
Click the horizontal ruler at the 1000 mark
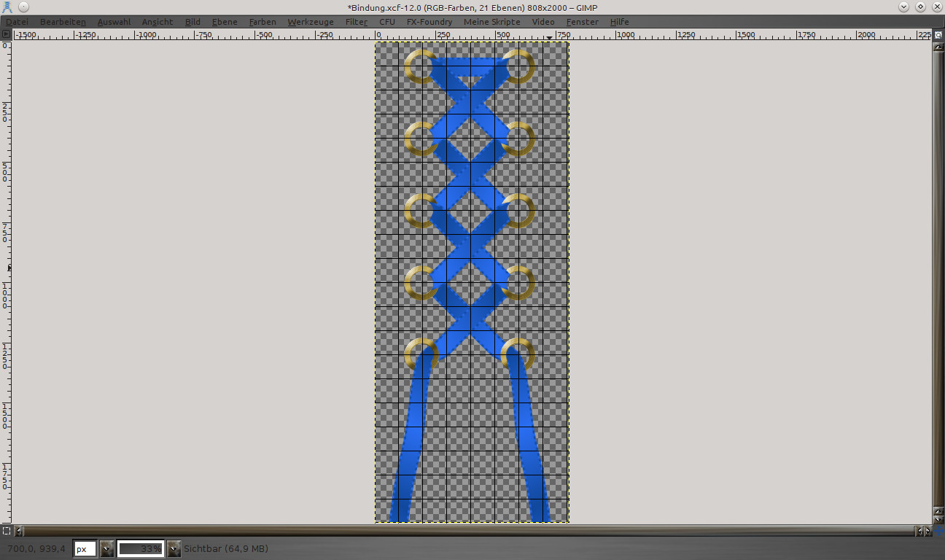tap(625, 34)
